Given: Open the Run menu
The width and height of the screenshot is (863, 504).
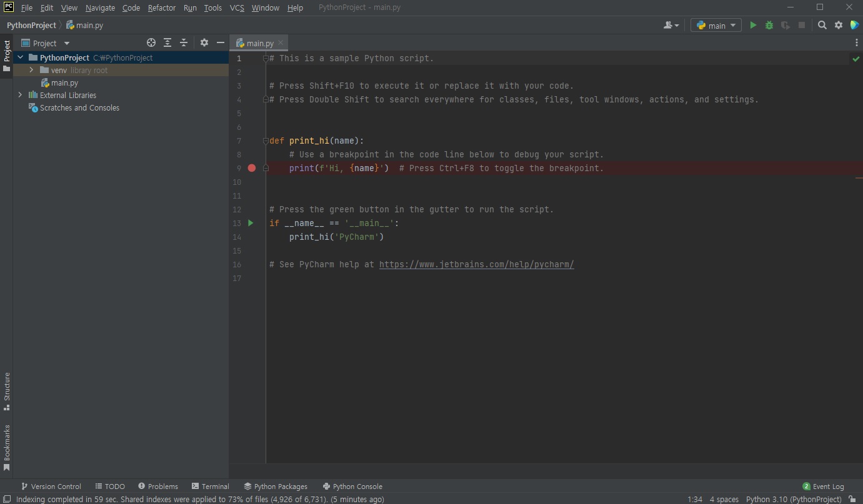Looking at the screenshot, I should pos(190,7).
